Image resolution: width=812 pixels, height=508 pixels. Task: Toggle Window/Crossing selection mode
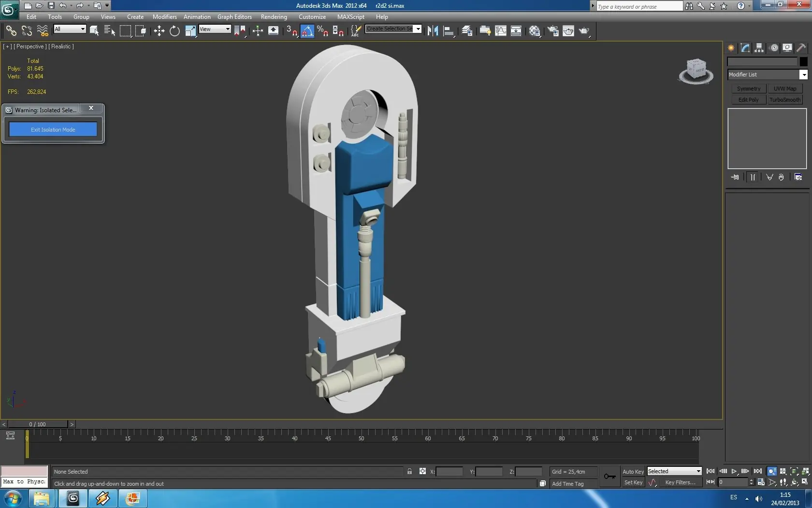coord(141,31)
